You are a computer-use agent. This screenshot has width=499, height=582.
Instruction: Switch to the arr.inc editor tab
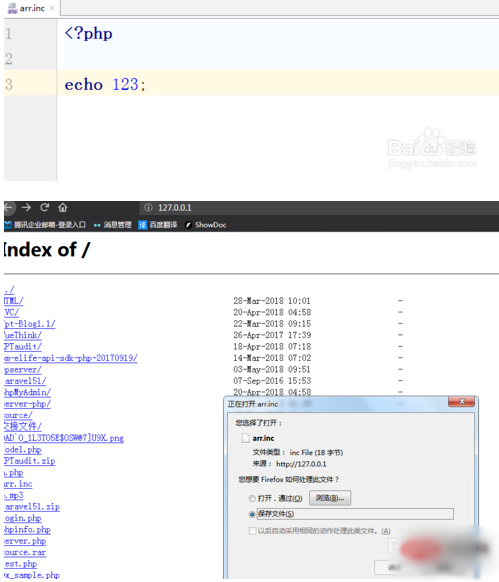pyautogui.click(x=27, y=8)
